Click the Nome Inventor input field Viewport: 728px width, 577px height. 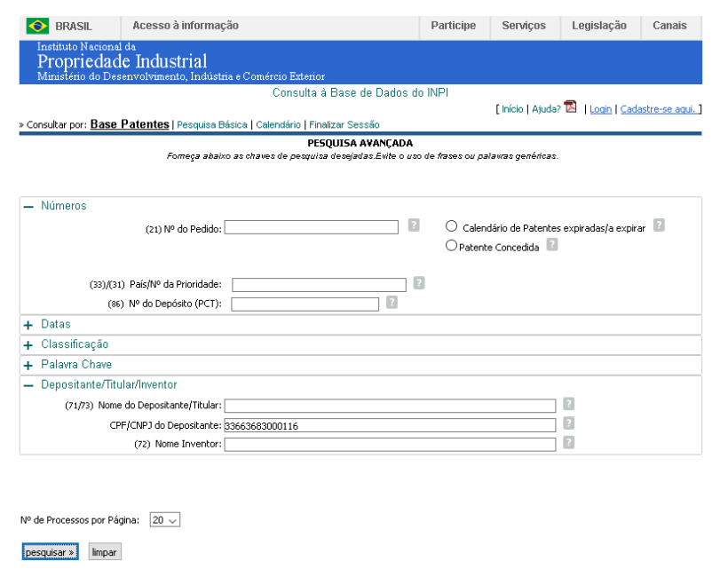point(390,444)
